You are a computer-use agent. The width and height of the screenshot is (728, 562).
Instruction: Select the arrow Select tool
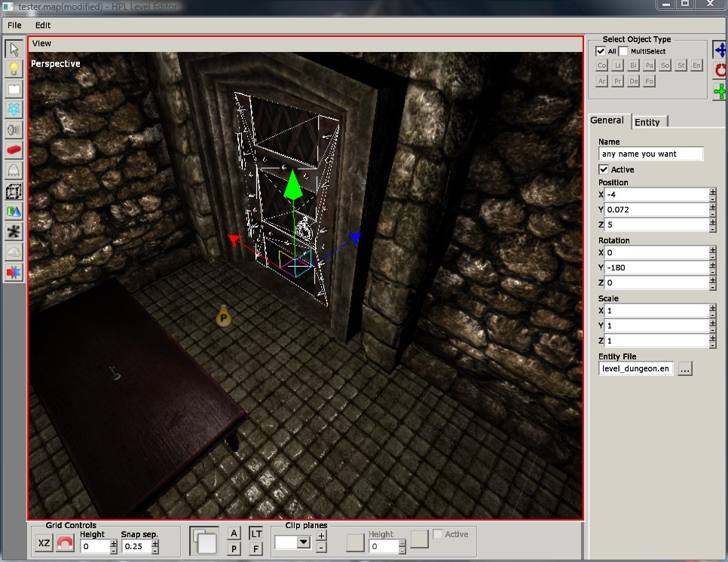[x=14, y=50]
